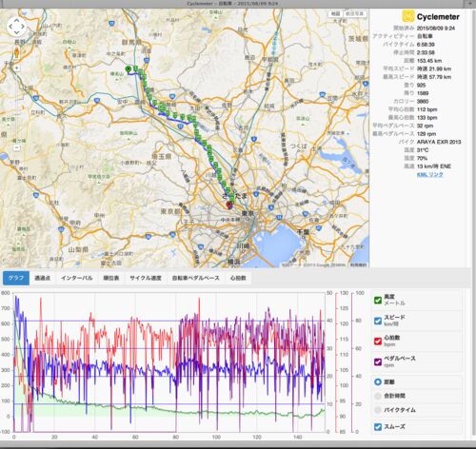Select the 距離 radio button

[378, 381]
